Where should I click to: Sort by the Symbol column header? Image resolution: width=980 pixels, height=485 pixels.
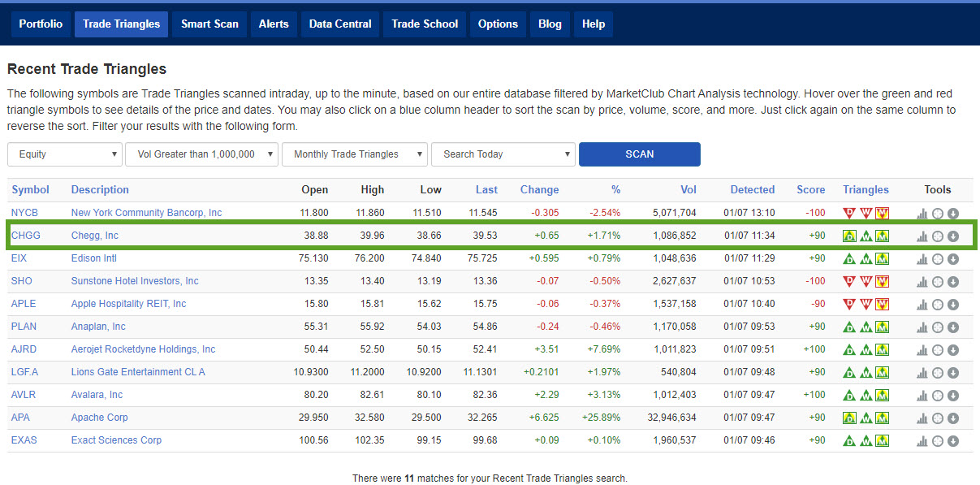(31, 189)
